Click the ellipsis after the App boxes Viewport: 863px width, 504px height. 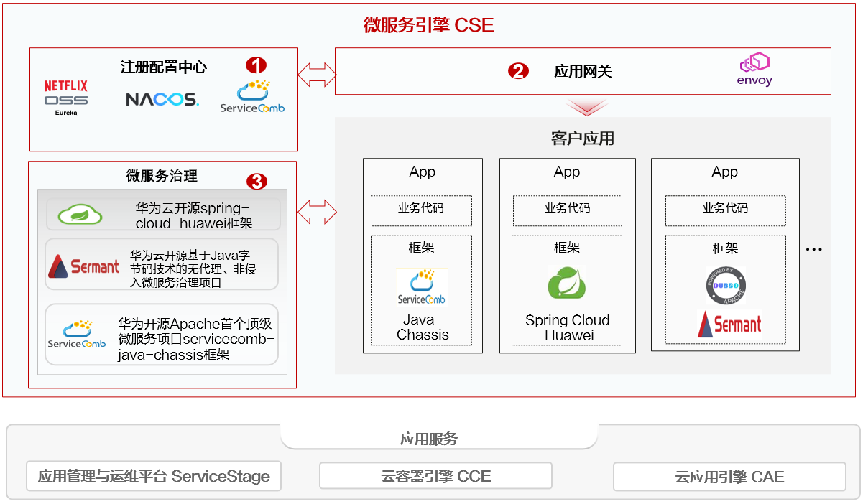(813, 250)
